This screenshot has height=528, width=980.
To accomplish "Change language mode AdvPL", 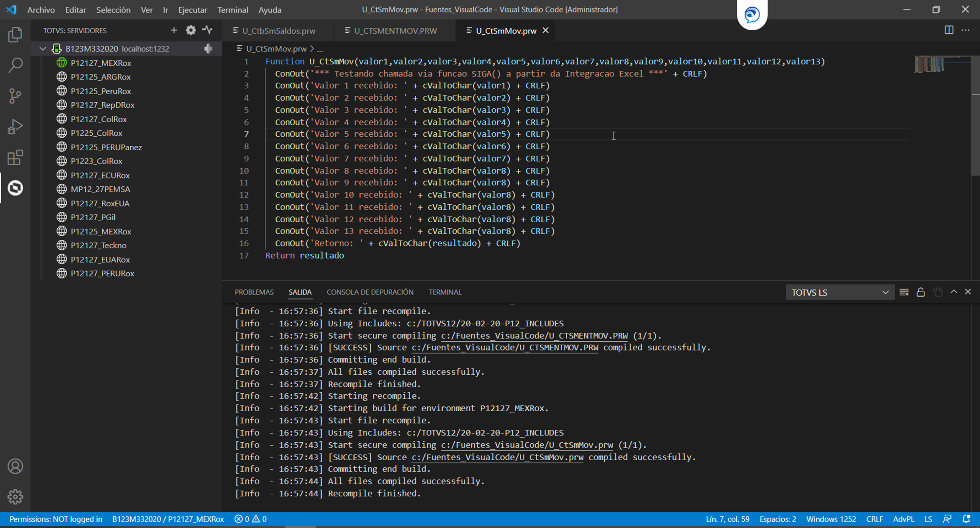I will (904, 519).
